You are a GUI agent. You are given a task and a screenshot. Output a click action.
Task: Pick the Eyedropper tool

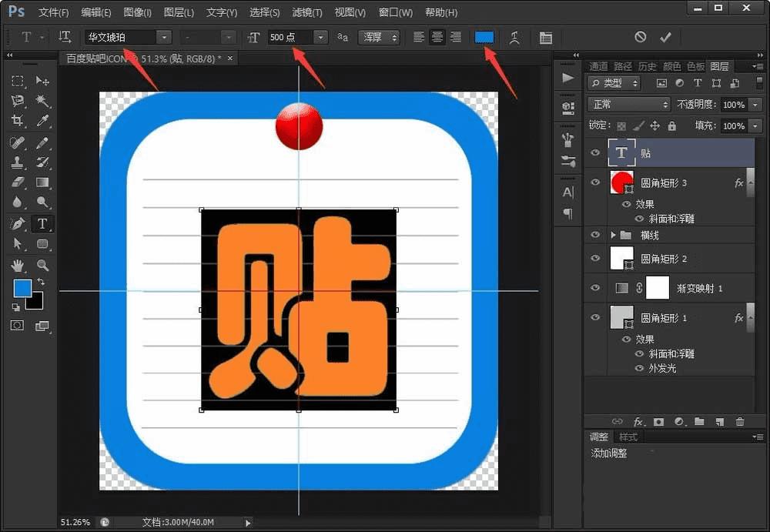(42, 120)
